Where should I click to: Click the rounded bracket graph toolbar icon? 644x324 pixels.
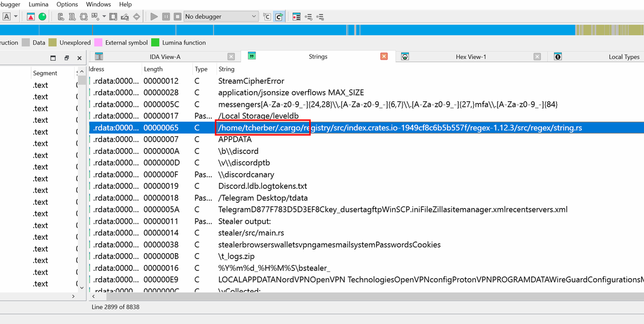pos(83,17)
